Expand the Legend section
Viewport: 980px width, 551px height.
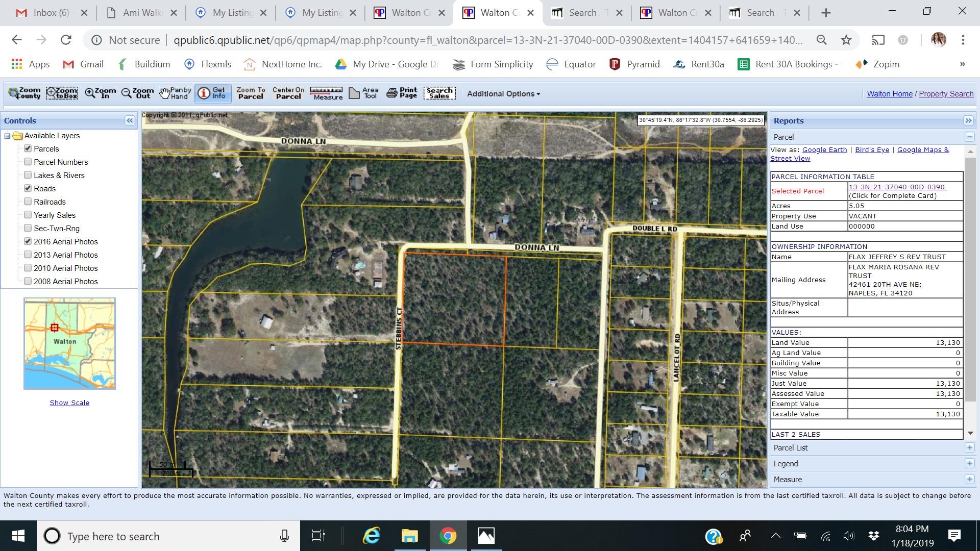pos(969,463)
